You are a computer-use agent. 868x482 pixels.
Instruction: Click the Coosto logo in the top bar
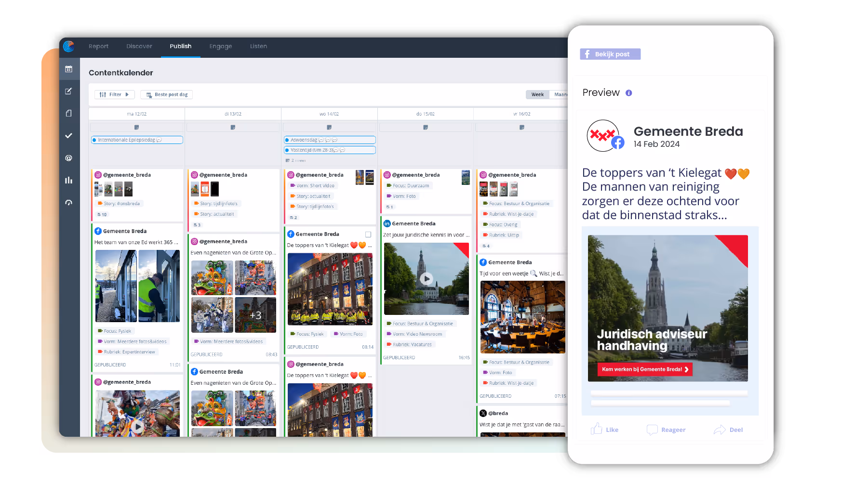(x=68, y=46)
